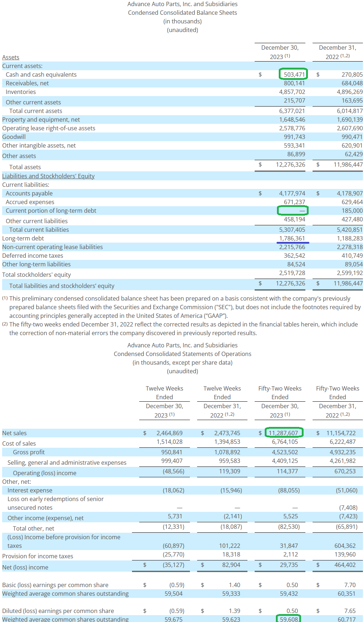Select the "Gross profit" row label

coord(29,452)
